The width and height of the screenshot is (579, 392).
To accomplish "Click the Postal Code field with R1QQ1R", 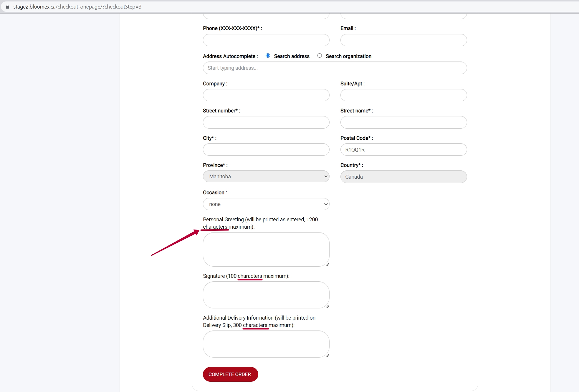I will [403, 150].
